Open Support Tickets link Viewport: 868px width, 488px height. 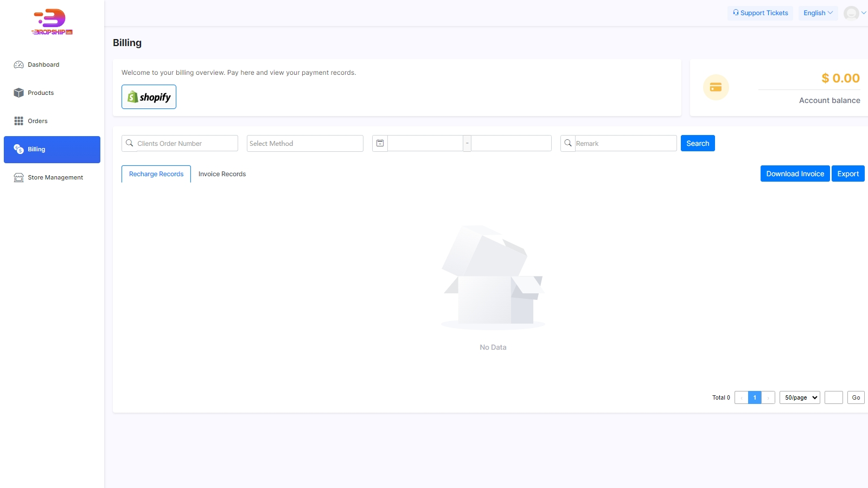click(760, 13)
